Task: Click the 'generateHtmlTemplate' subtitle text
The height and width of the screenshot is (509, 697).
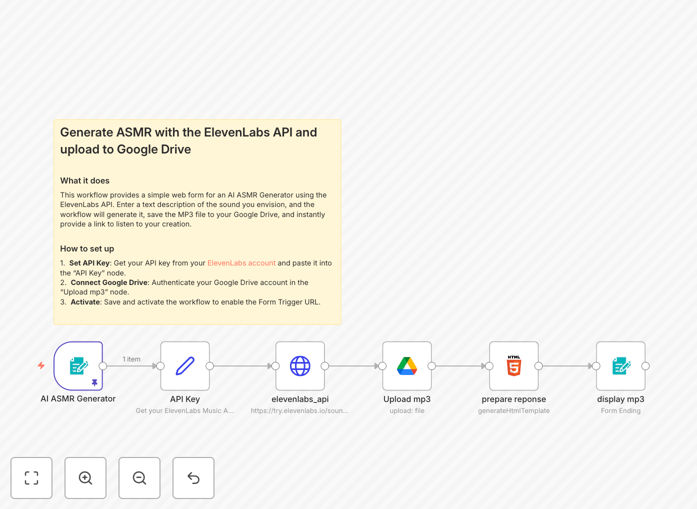Action: pyautogui.click(x=514, y=411)
